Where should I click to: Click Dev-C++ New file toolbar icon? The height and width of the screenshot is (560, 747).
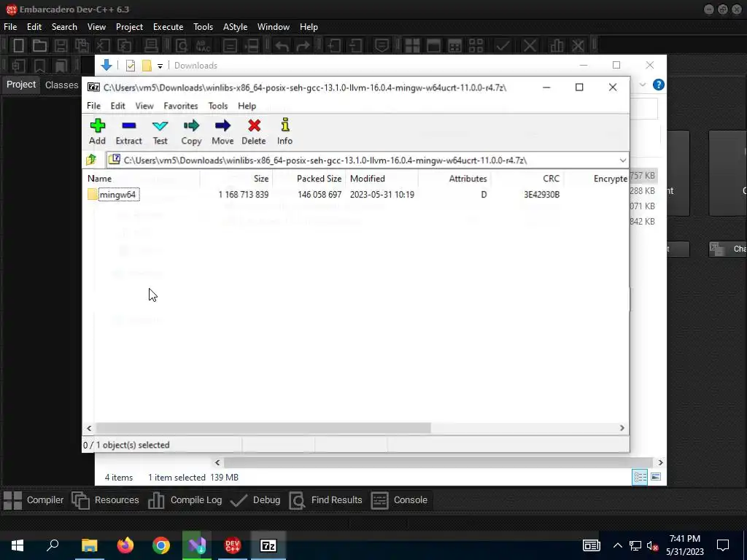(x=18, y=46)
